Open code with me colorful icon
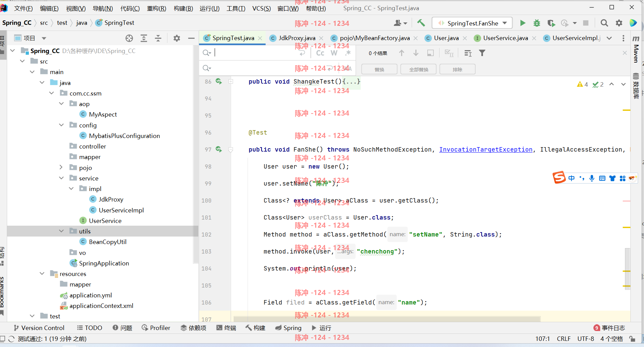644x347 pixels. (633, 23)
